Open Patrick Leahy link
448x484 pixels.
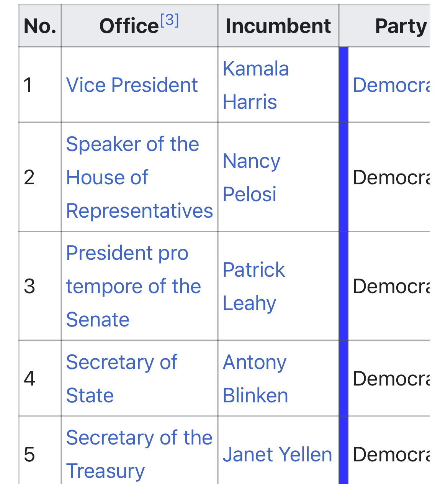[254, 286]
